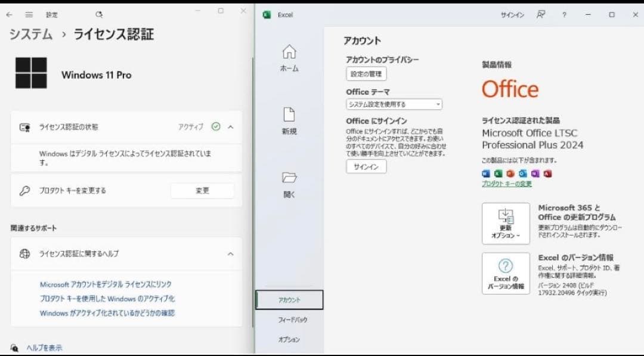Click the サインイン button under Office にサインイン

(366, 167)
